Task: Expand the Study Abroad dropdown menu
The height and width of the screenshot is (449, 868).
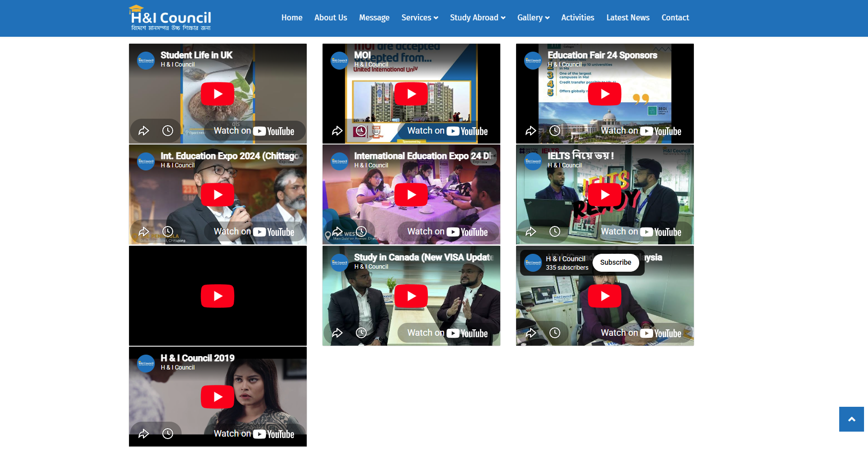Action: (x=477, y=18)
